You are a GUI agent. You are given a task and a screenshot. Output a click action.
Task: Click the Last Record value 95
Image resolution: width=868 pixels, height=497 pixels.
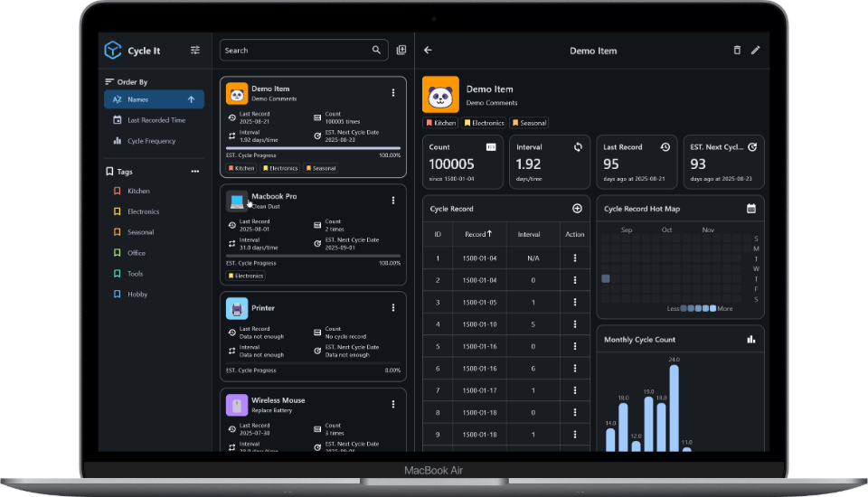[x=611, y=164]
